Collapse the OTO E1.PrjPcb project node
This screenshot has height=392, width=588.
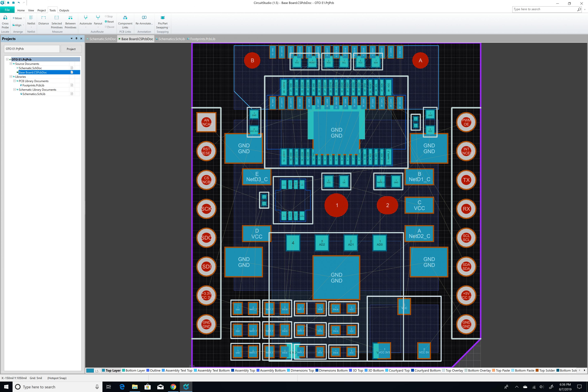pos(7,59)
